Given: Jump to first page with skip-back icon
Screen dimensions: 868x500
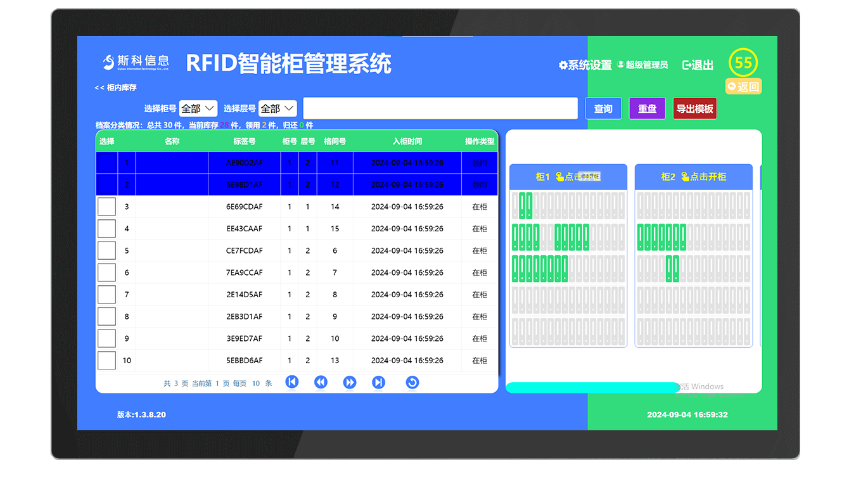Looking at the screenshot, I should pyautogui.click(x=291, y=382).
